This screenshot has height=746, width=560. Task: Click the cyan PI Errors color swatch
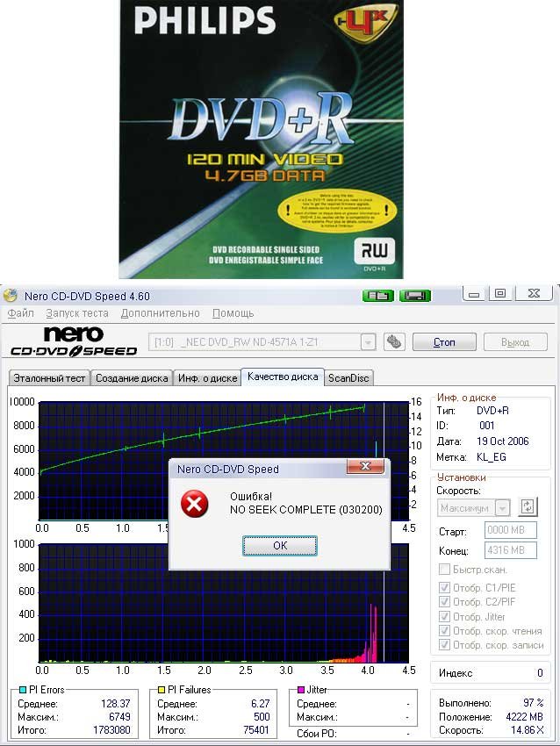tap(22, 689)
